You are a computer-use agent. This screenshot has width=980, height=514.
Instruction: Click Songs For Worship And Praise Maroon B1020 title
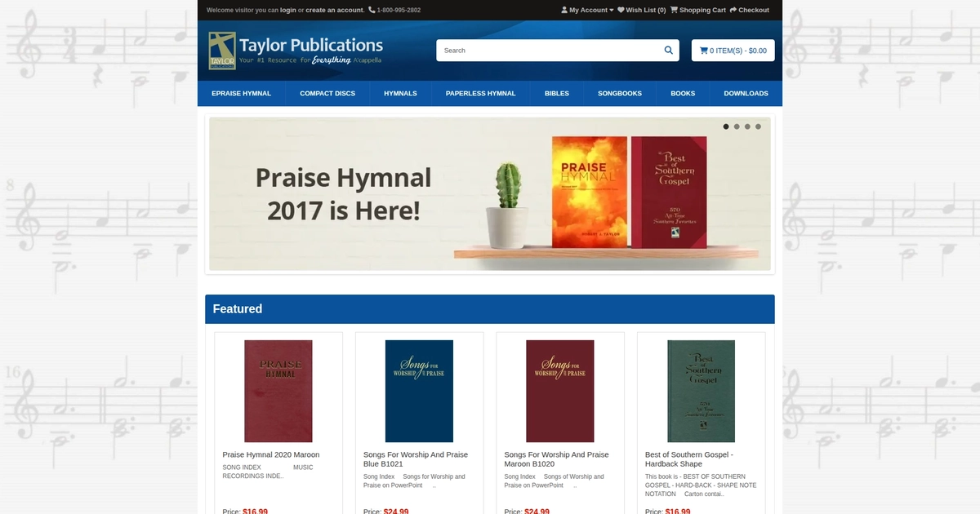[x=556, y=459]
